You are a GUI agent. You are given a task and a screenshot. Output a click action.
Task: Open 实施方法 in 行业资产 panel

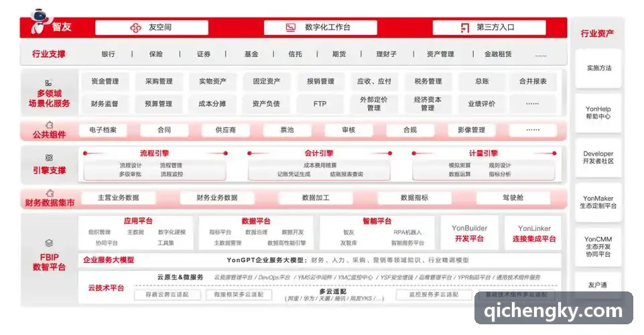pos(599,68)
